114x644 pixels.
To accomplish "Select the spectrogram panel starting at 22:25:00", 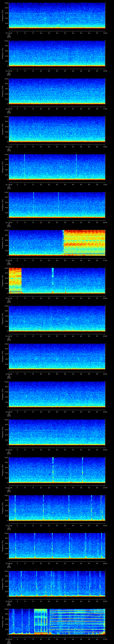I will [57, 432].
